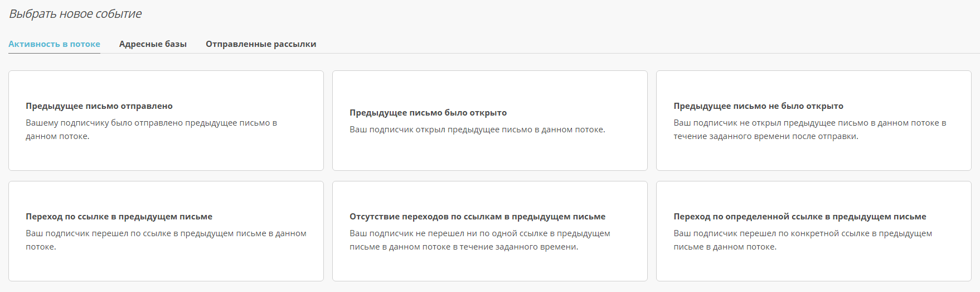Viewport: 980px width, 292px height.
Task: Click the title «Предыдущее письмо не было открыто»
Action: 758,106
